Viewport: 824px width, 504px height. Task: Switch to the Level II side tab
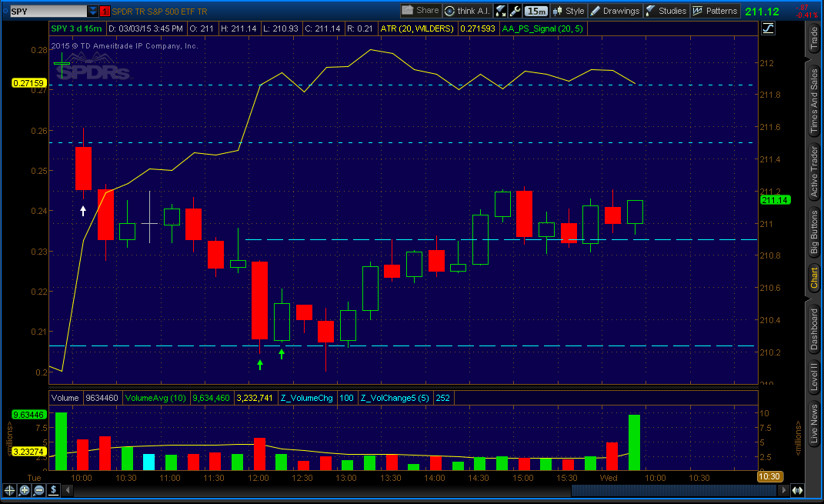click(x=814, y=377)
